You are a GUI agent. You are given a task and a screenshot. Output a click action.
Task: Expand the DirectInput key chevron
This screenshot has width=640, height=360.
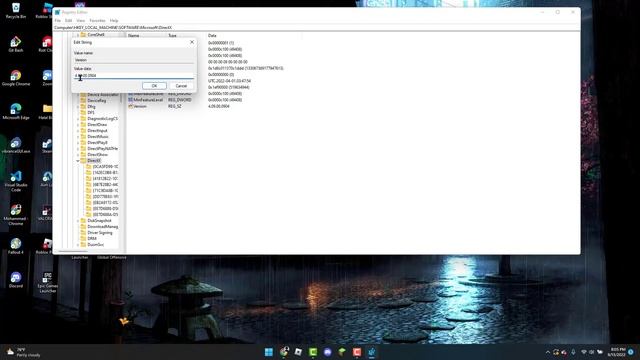click(x=78, y=131)
